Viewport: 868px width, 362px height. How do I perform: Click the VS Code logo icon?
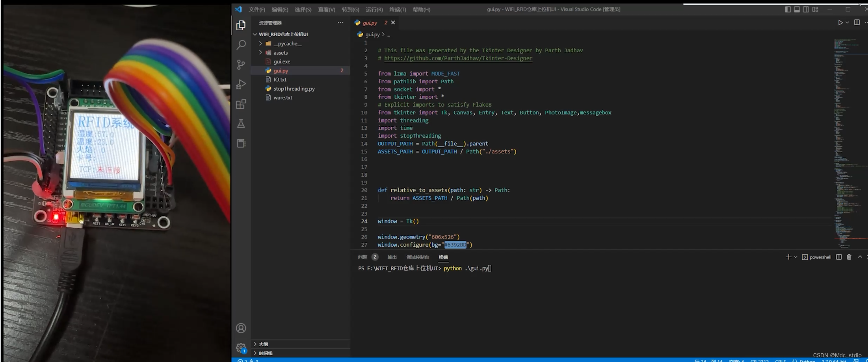[x=238, y=9]
